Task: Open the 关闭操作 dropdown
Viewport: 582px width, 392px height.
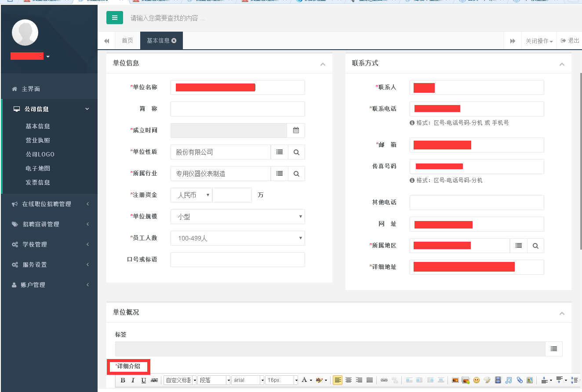Action: (x=539, y=40)
